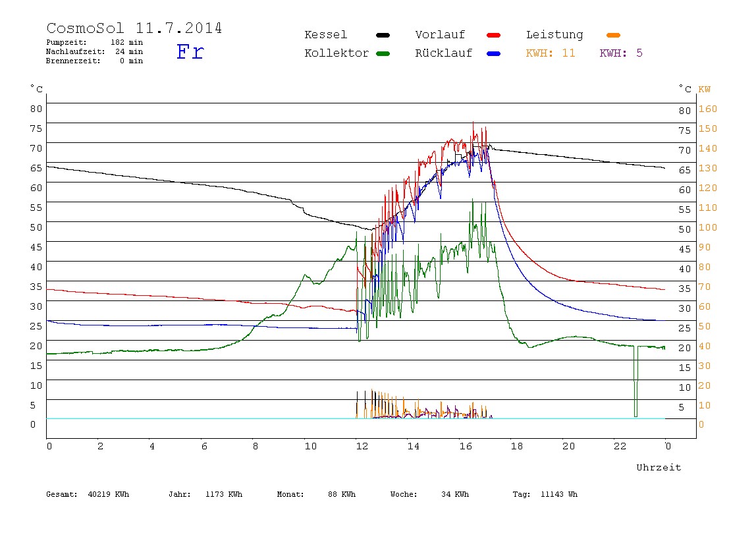Click the "24 min" Nachlaufzeit value
756x535 pixels.
click(129, 51)
